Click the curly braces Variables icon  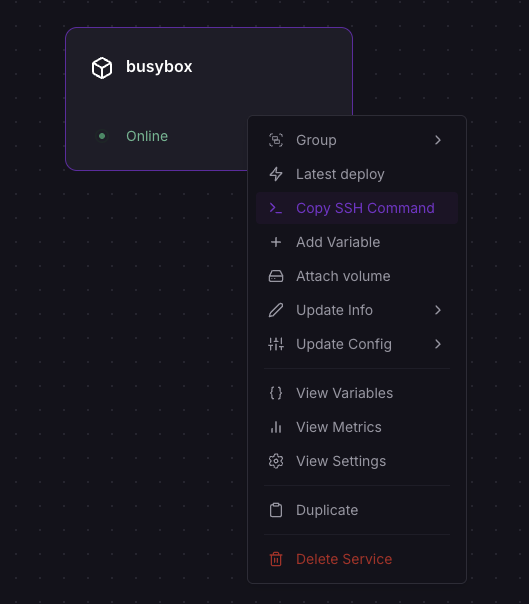click(276, 393)
